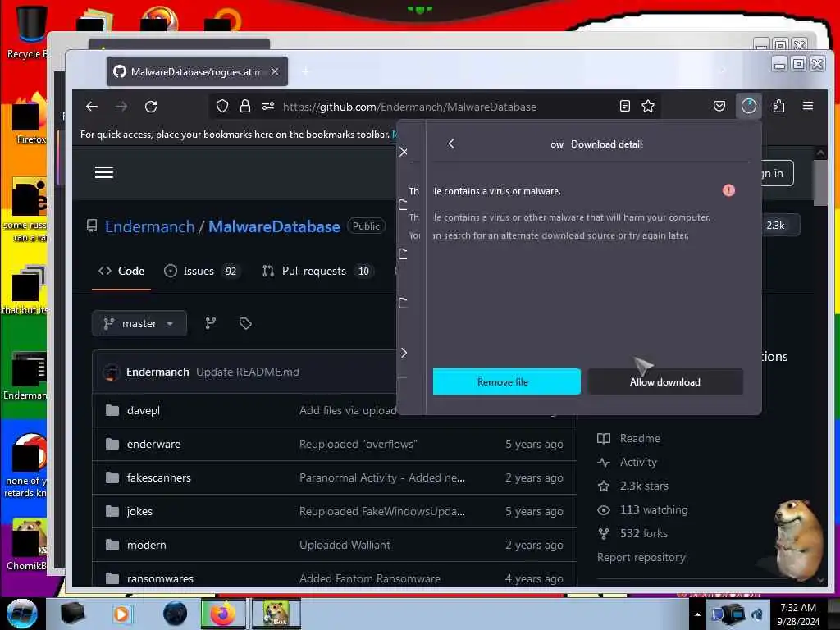840x630 pixels.
Task: Click the Firefox forward arrow button
Action: click(x=121, y=107)
